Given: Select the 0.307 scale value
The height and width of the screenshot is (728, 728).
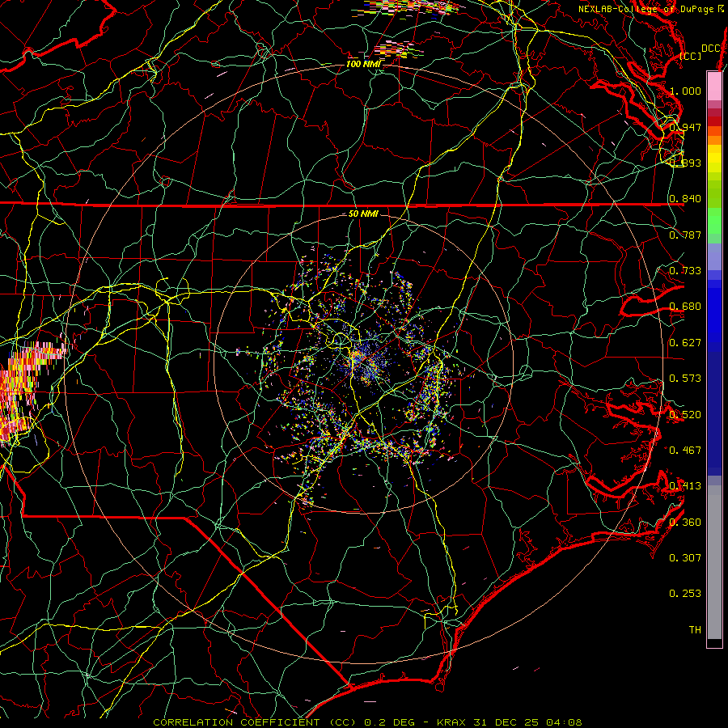Looking at the screenshot, I should pyautogui.click(x=685, y=558).
